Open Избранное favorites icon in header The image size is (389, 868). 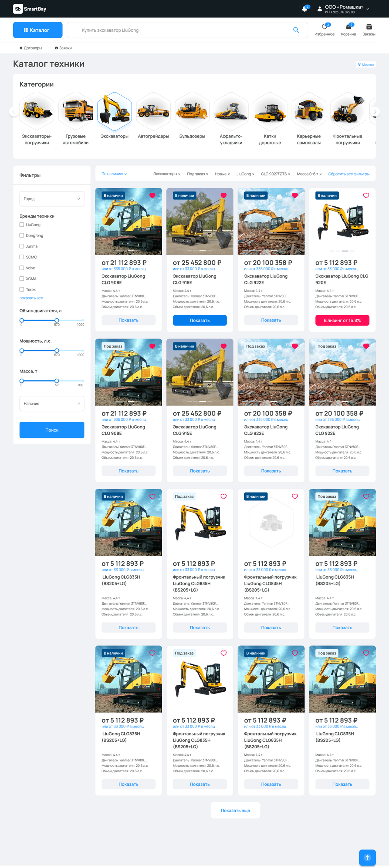click(x=324, y=30)
